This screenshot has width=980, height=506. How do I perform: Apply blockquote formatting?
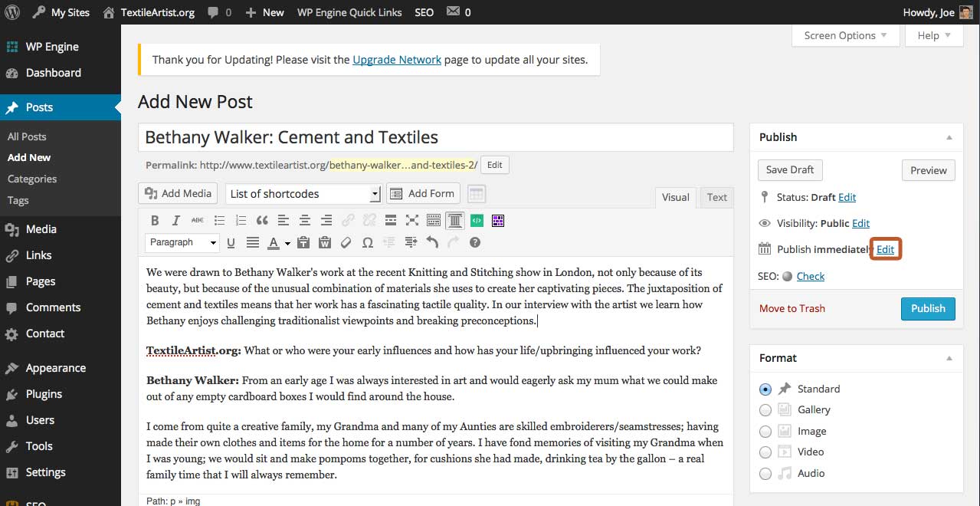262,221
